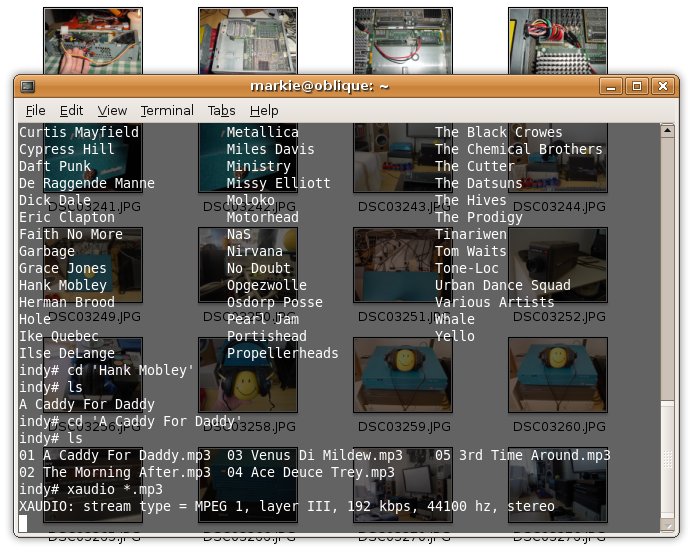This screenshot has height=556, width=692.
Task: Click 'Motorhead' in the listing
Action: [x=263, y=217]
